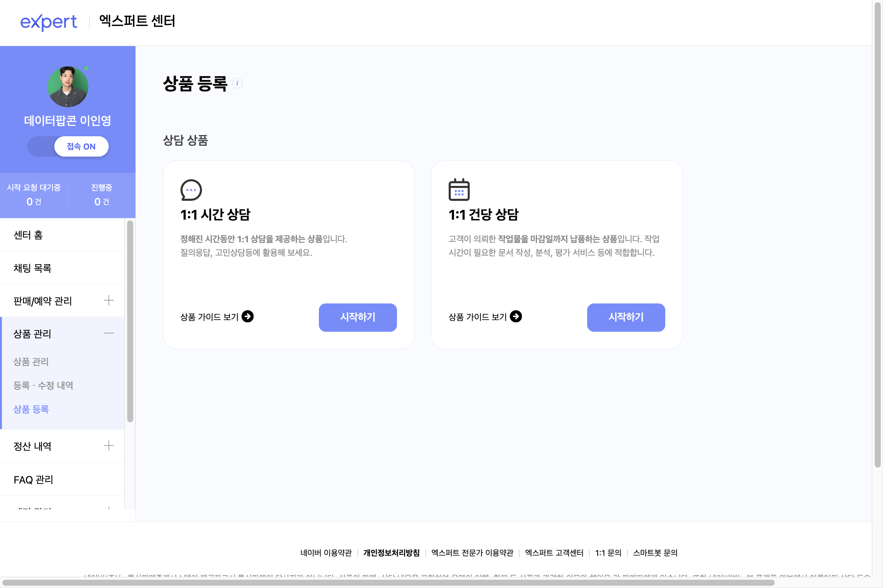Click the chat bubble icon for 1:1 시간 상담
Image resolution: width=883 pixels, height=588 pixels.
tap(191, 190)
